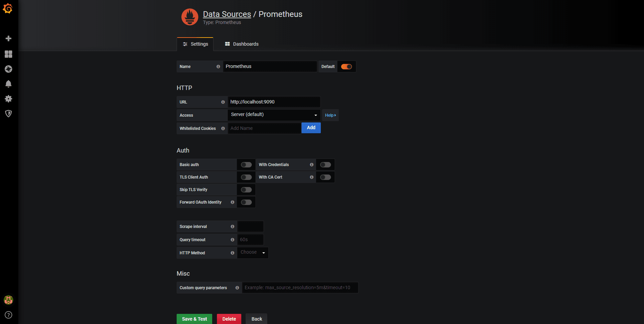This screenshot has width=644, height=324.
Task: Expand the Access Help section
Action: point(330,115)
